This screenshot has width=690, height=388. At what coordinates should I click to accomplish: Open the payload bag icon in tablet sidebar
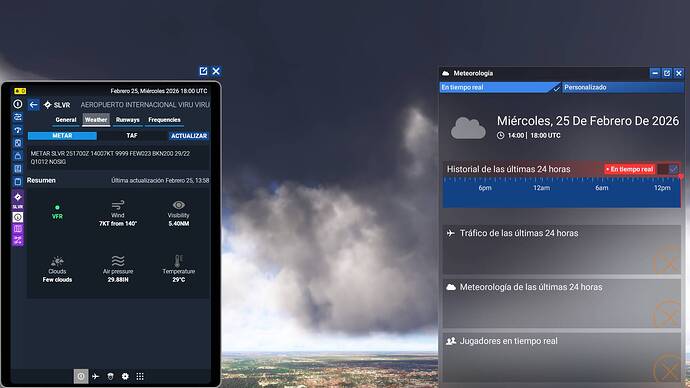click(18, 156)
